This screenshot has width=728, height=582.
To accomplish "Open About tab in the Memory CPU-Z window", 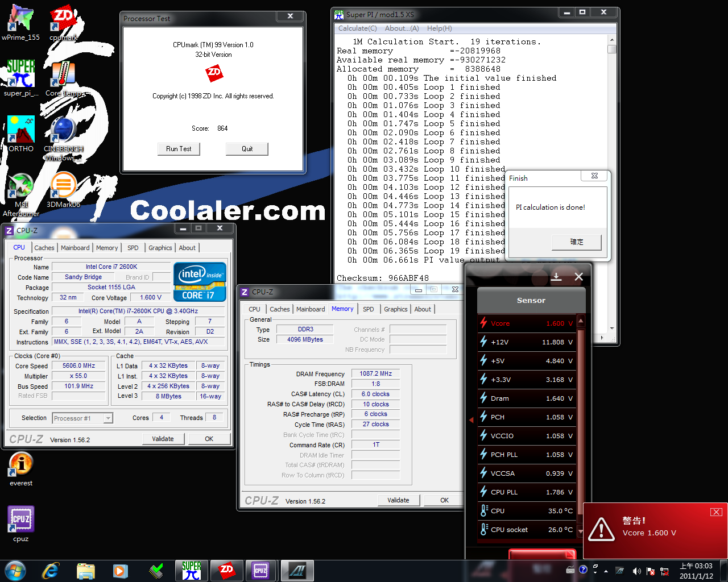I will pos(423,309).
